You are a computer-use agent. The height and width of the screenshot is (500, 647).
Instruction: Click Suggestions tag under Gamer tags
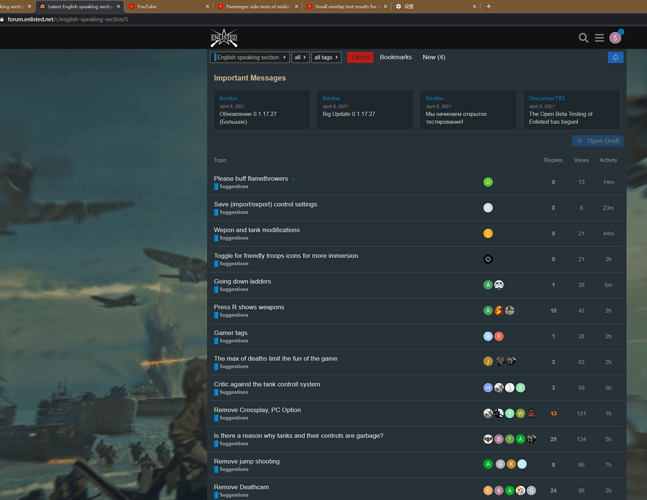[231, 341]
